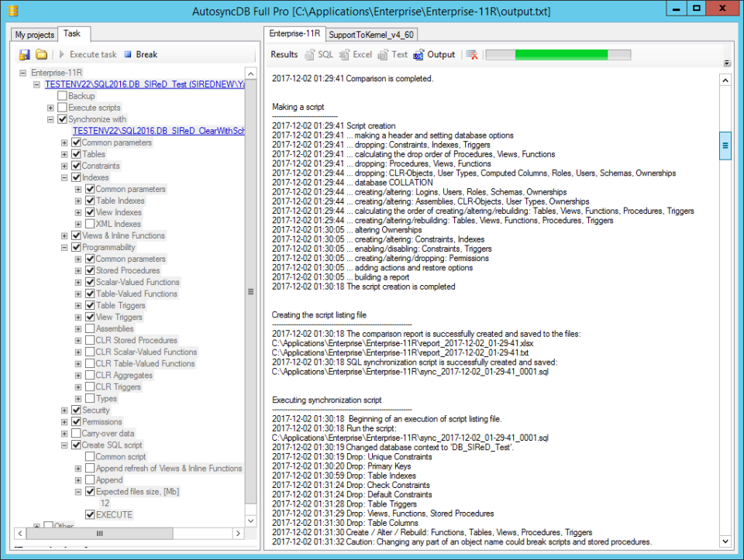744x560 pixels.
Task: Click the red stop-execution icon
Action: coord(470,54)
